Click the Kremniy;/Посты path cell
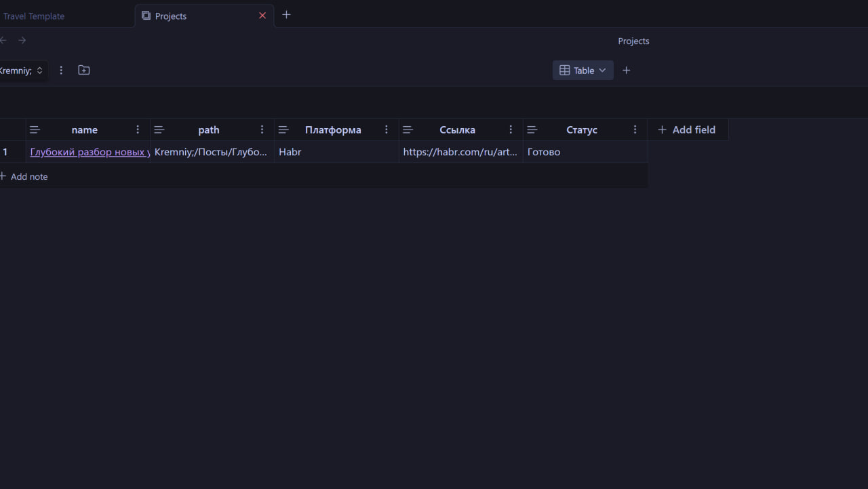 pos(212,152)
